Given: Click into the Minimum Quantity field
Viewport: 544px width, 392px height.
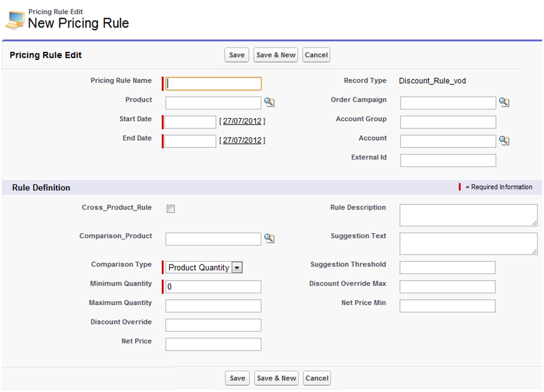Looking at the screenshot, I should (x=213, y=287).
